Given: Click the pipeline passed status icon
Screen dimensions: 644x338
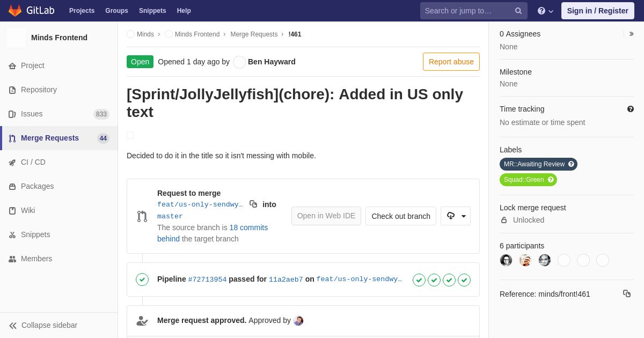Looking at the screenshot, I should tap(142, 280).
